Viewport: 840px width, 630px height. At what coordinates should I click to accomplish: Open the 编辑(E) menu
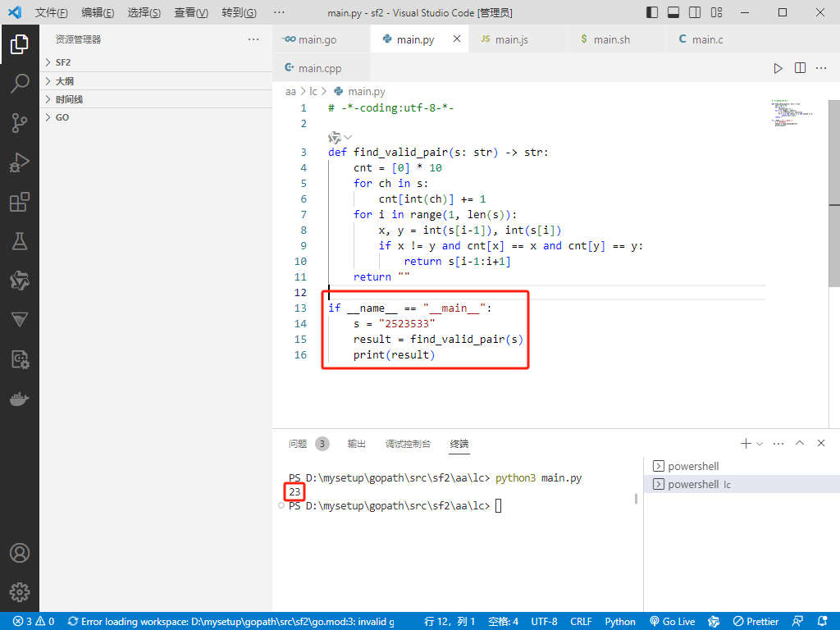click(x=98, y=13)
